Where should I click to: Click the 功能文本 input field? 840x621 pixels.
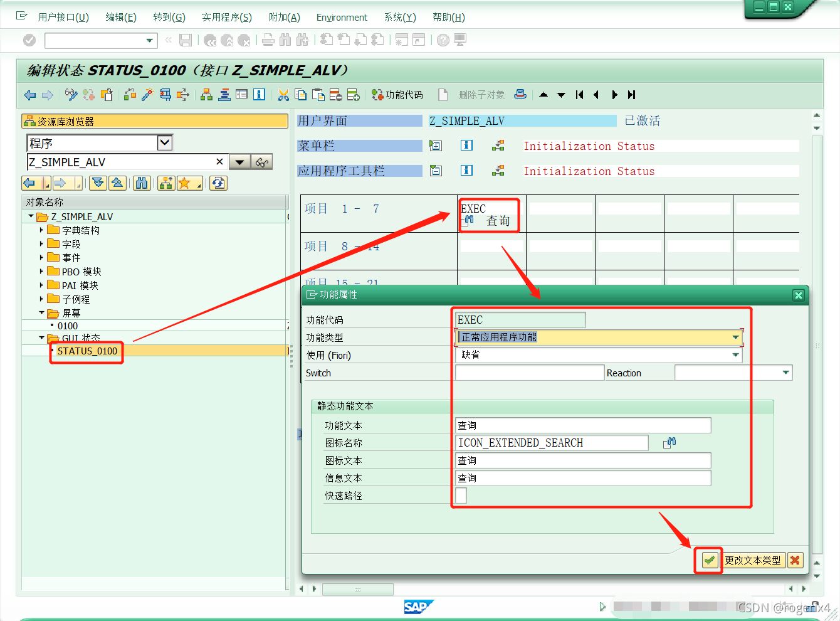[583, 425]
